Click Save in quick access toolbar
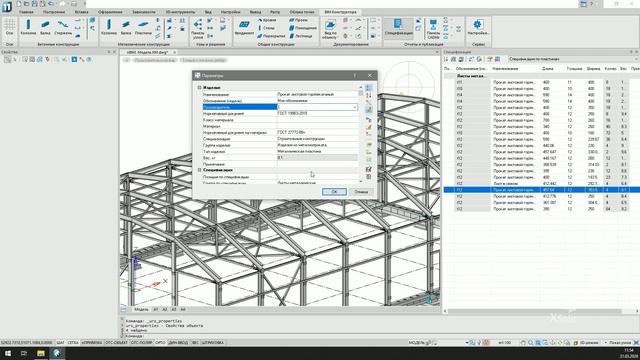This screenshot has width=640, height=360. pyautogui.click(x=35, y=4)
